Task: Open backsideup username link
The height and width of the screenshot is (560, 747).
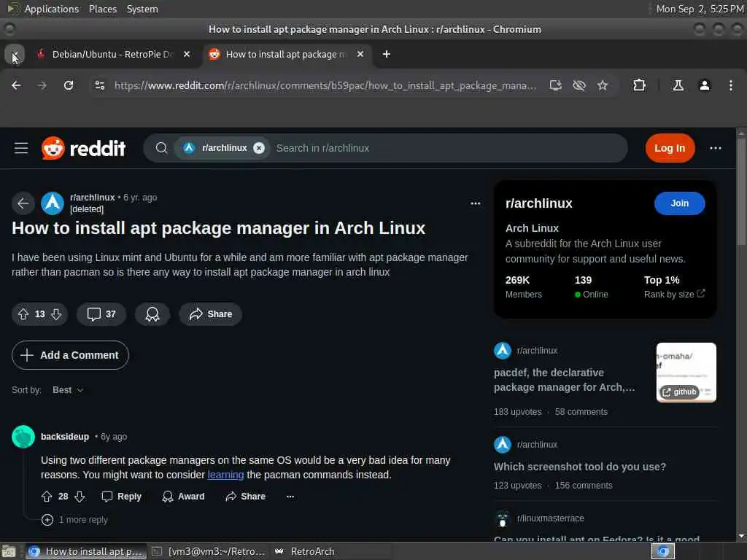Action: point(65,437)
